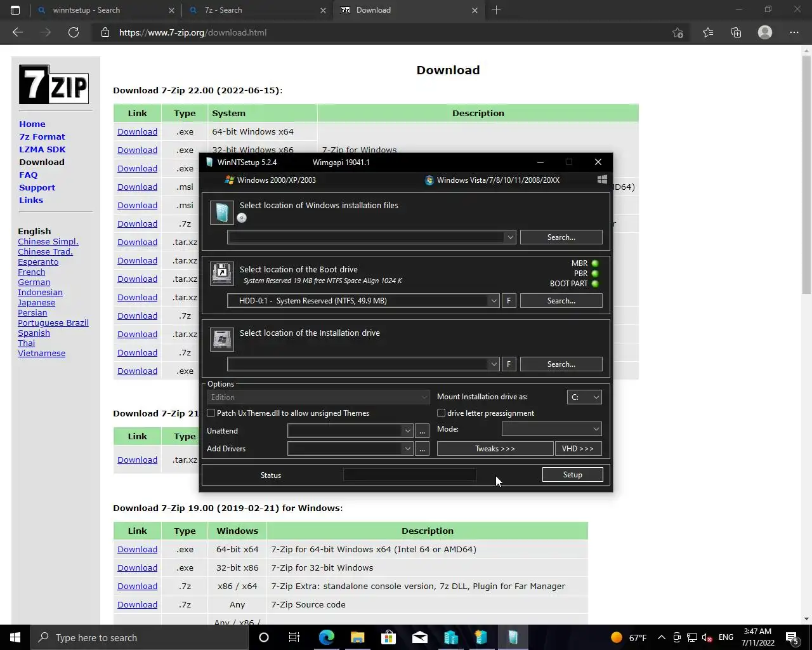Open the browser settings ellipsis menu
The width and height of the screenshot is (812, 650).
[x=794, y=32]
